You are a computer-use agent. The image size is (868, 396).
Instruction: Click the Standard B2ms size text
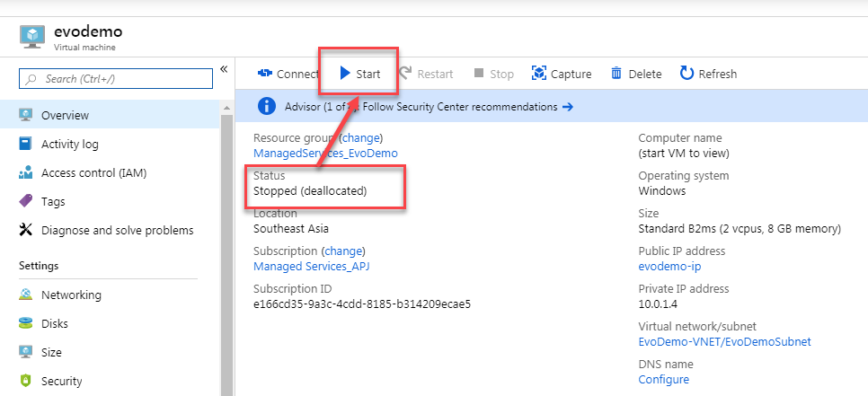tap(740, 228)
